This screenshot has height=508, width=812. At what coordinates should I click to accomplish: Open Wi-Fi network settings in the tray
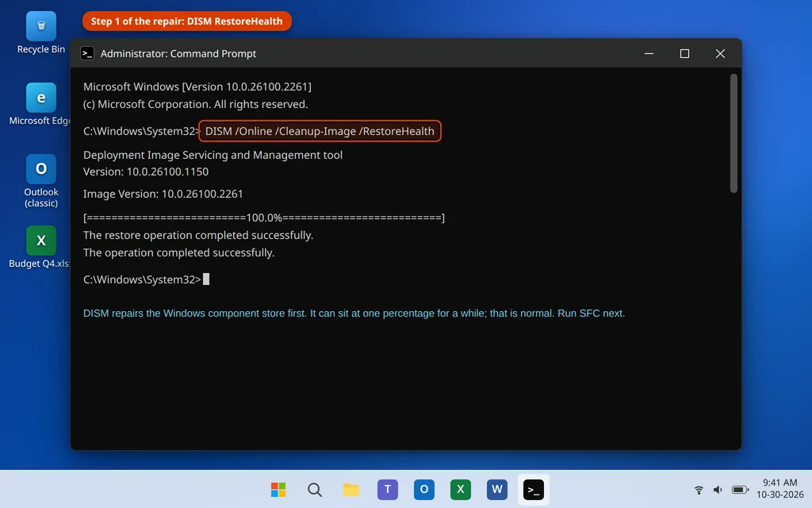[699, 489]
